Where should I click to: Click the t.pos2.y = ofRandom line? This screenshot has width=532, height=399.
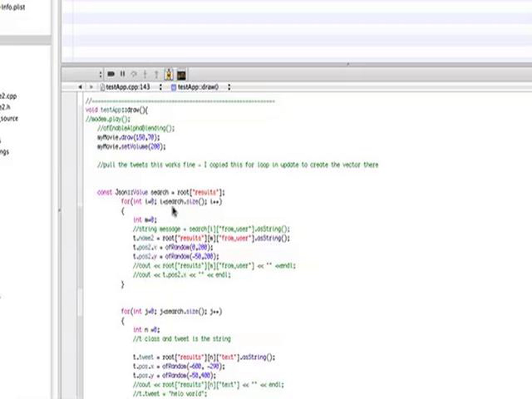coord(176,256)
